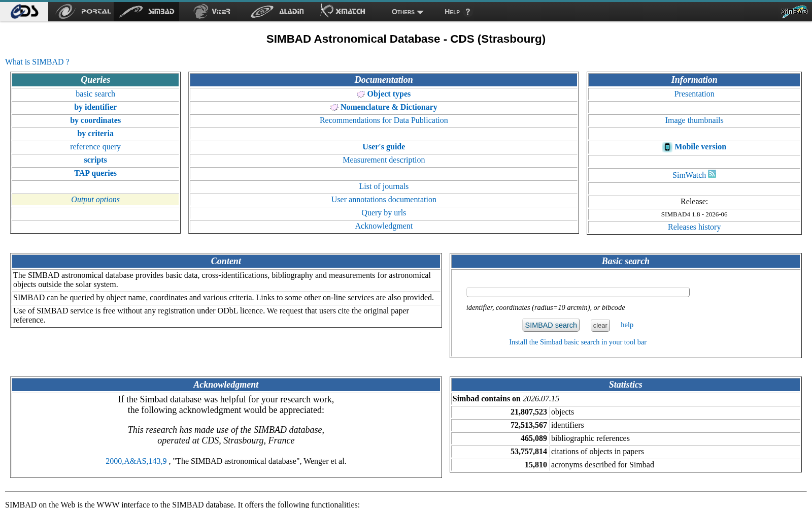Viewport: 812px width, 508px height.
Task: Click the icon beside Object types
Action: (x=361, y=94)
